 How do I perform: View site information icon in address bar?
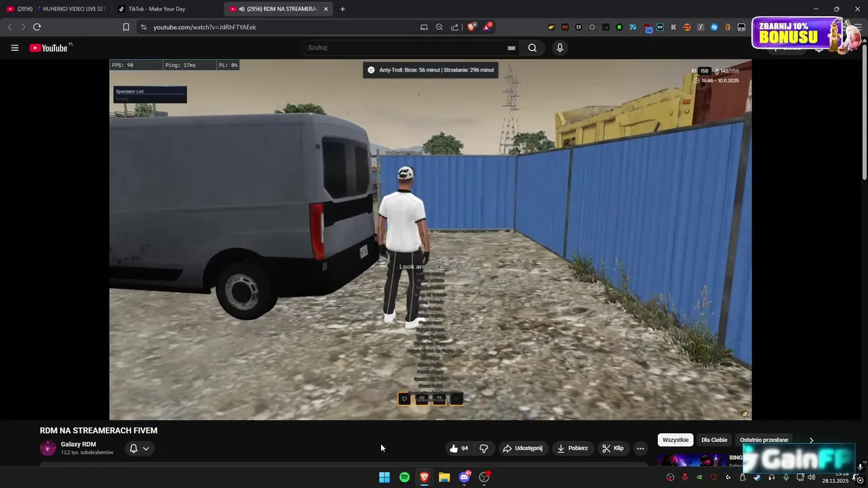(x=143, y=27)
